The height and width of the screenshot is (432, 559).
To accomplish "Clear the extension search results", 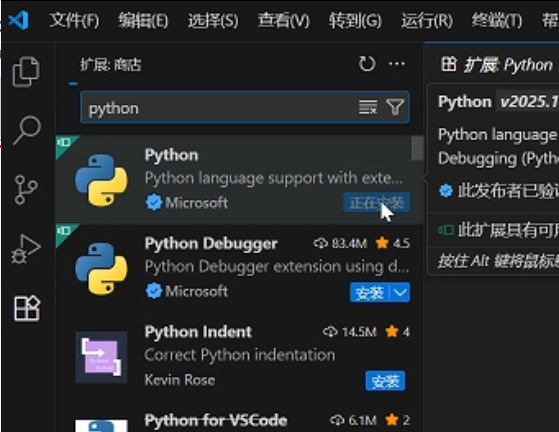I will click(368, 107).
